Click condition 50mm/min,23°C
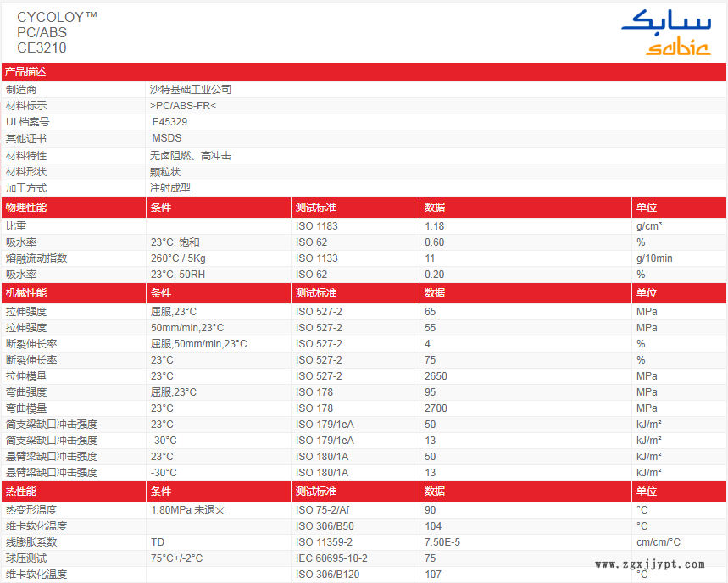The image size is (728, 583). pos(187,328)
